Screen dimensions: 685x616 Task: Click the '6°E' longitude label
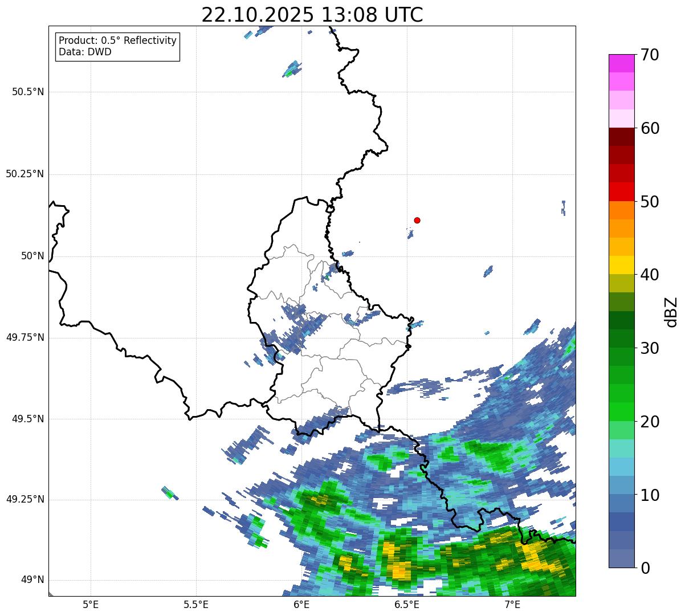(x=301, y=604)
